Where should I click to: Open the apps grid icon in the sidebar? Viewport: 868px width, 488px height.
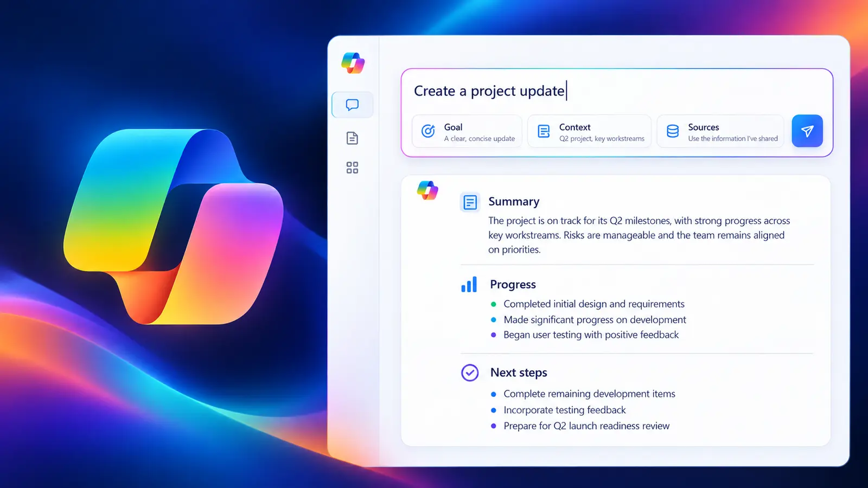pyautogui.click(x=352, y=168)
